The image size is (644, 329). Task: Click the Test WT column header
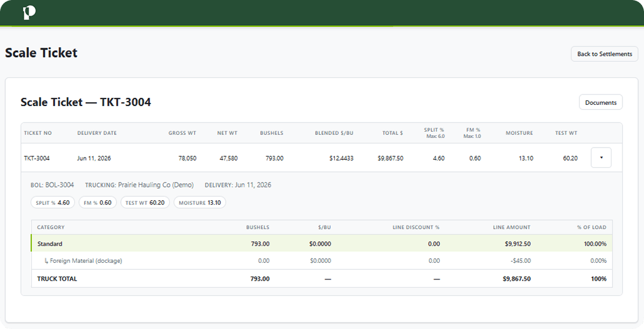(566, 133)
